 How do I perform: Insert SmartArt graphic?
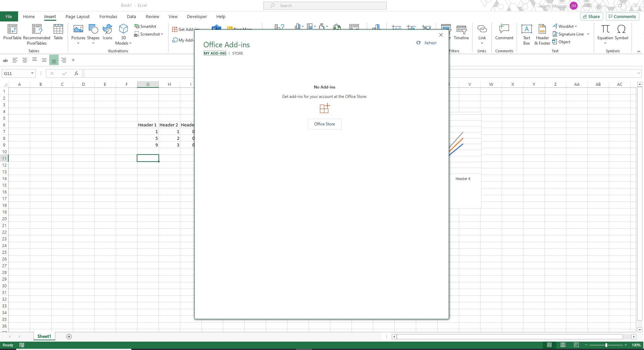145,26
